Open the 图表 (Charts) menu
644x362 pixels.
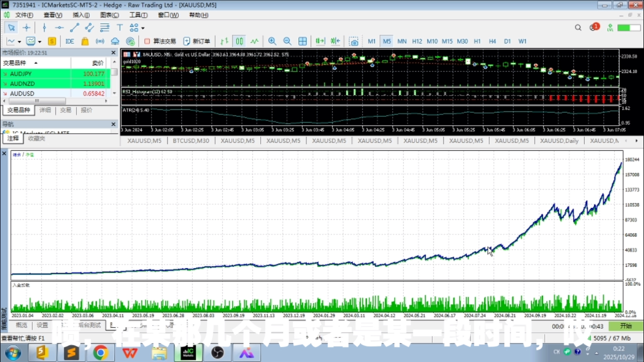pyautogui.click(x=109, y=15)
